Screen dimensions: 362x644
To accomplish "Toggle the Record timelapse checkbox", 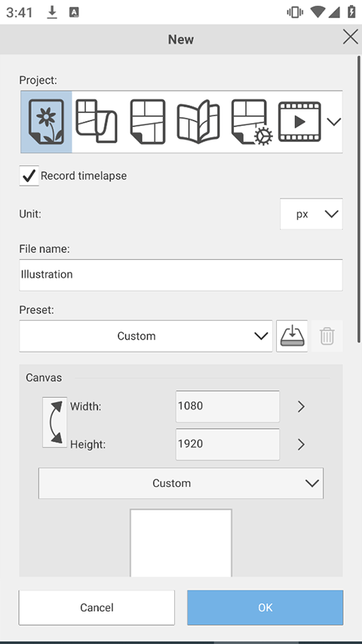I will pyautogui.click(x=29, y=176).
